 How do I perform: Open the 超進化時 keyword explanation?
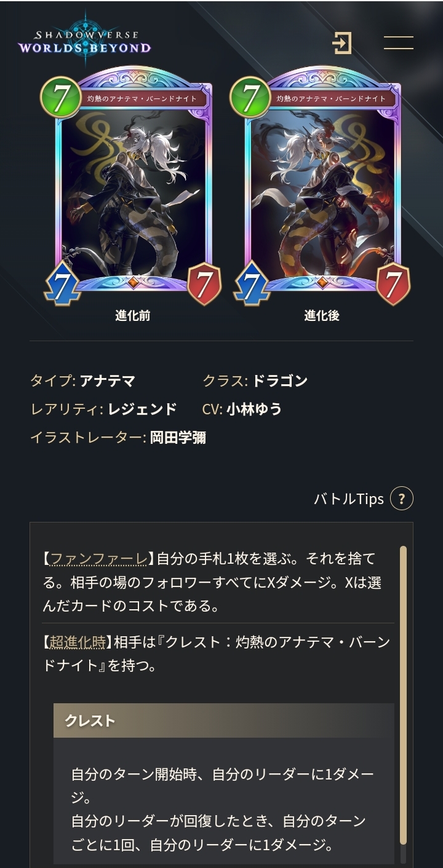(78, 642)
